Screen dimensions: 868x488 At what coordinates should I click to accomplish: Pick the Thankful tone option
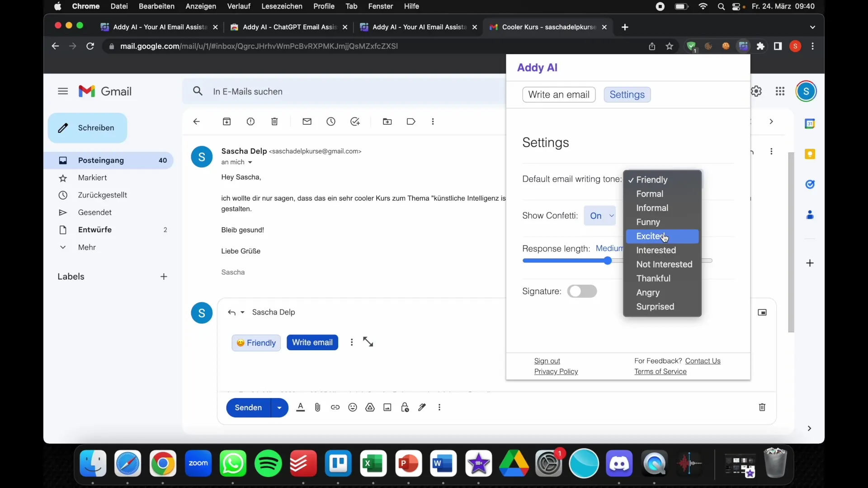point(662,279)
